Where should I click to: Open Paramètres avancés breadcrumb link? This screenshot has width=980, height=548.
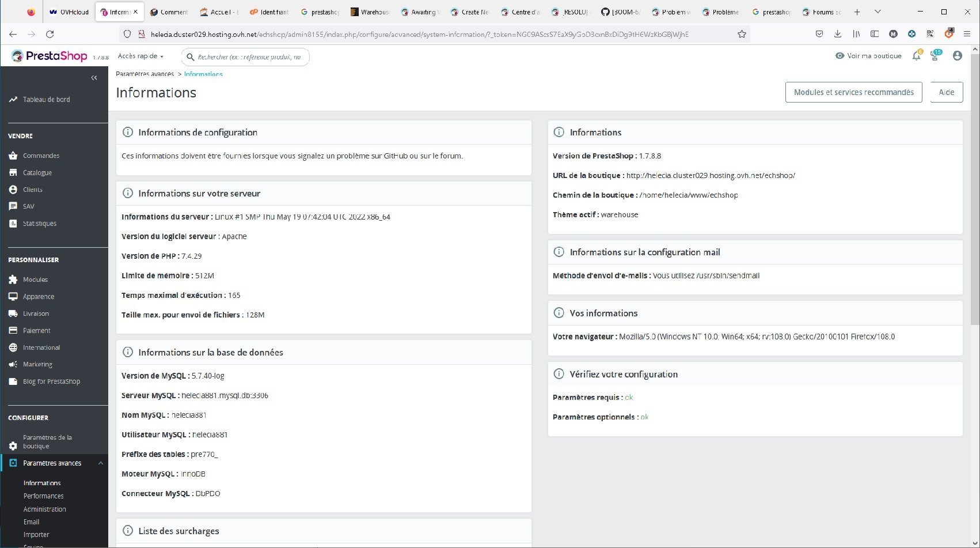tap(145, 74)
